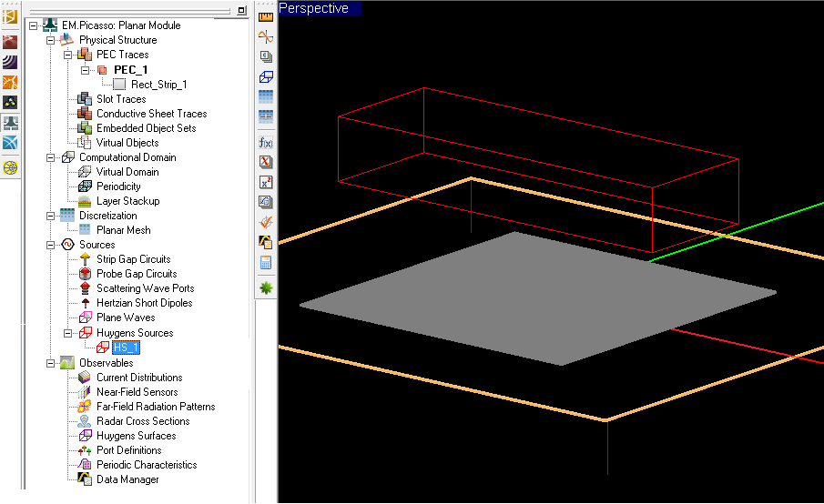The height and width of the screenshot is (504, 824).
Task: Click the f(x) functions toolbar icon
Action: [x=266, y=142]
